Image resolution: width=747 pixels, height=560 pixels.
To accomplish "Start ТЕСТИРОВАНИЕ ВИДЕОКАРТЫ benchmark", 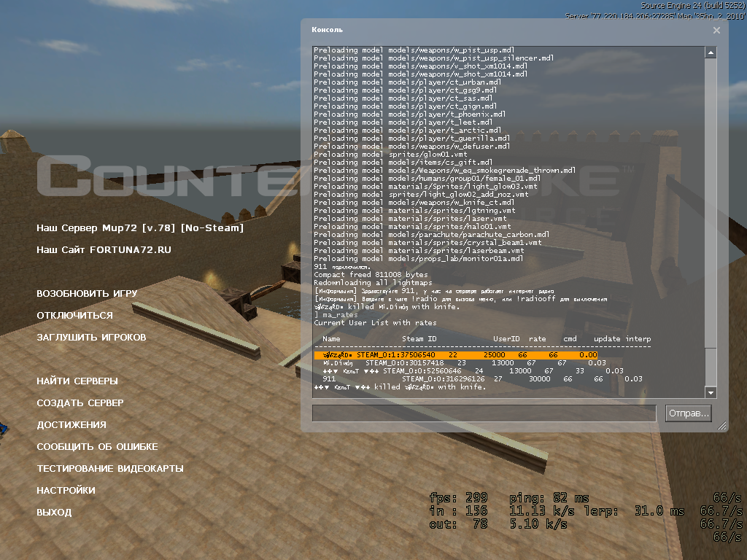I will (x=110, y=469).
